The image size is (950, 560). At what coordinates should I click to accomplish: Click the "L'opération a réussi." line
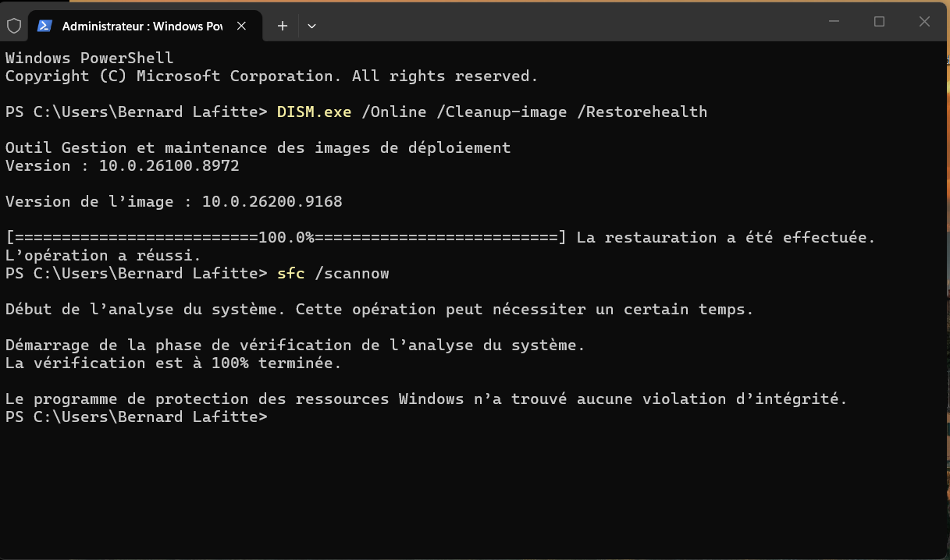[104, 255]
